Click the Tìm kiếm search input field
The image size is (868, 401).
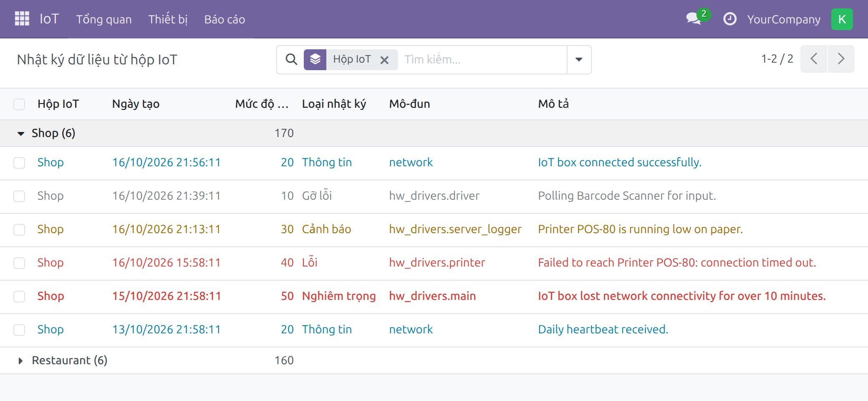[483, 60]
